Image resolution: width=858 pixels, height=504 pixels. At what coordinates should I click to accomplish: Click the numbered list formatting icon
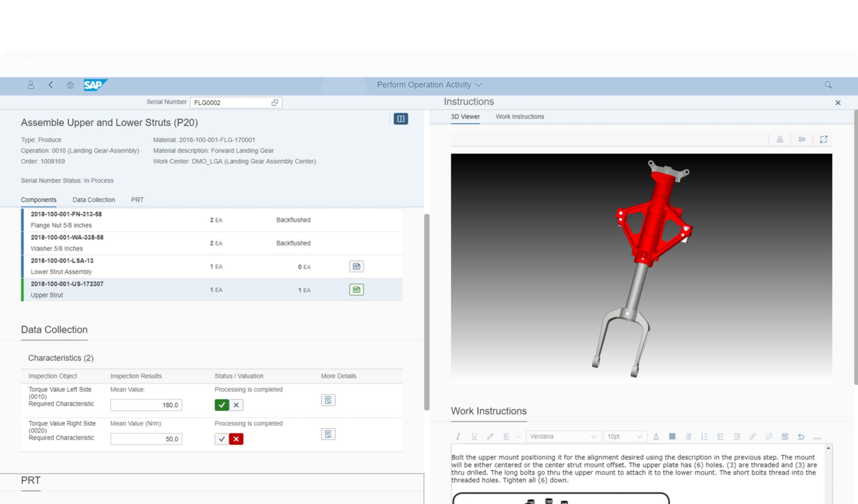pos(704,436)
